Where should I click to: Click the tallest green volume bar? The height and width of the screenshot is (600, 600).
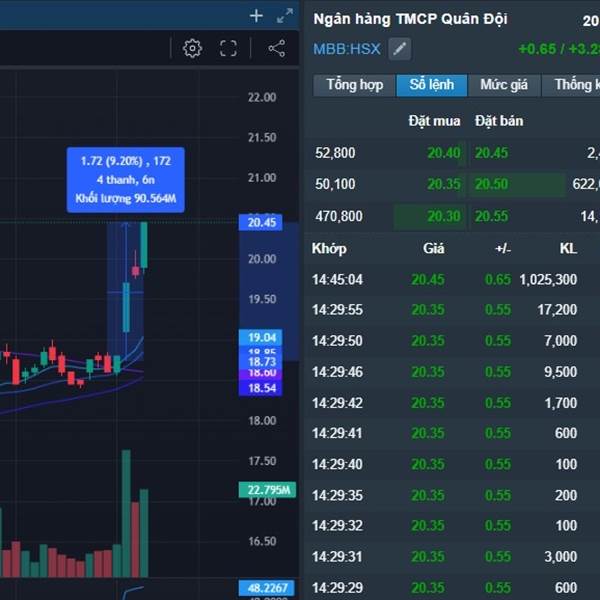126,514
